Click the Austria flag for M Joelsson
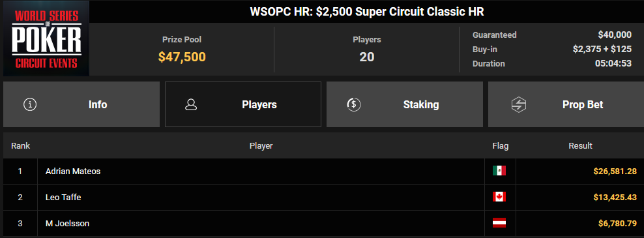The height and width of the screenshot is (238, 644). tap(499, 223)
